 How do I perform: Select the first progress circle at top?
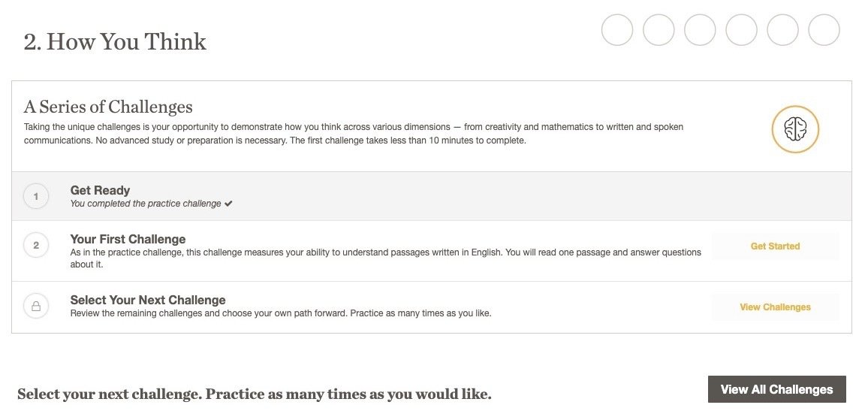tap(617, 30)
